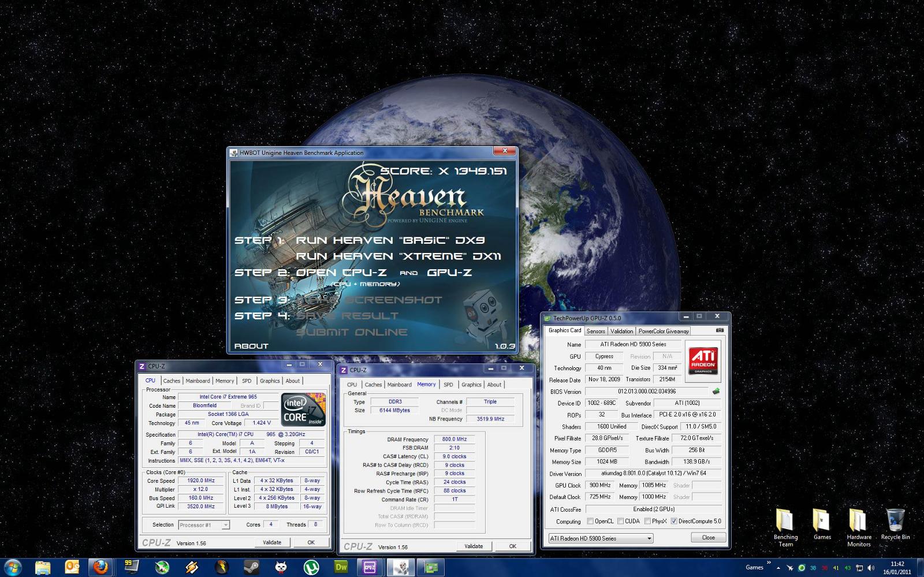Open CPU tab in CPU-Z memory timings window
Screen dimensions: 924x577
pyautogui.click(x=352, y=385)
